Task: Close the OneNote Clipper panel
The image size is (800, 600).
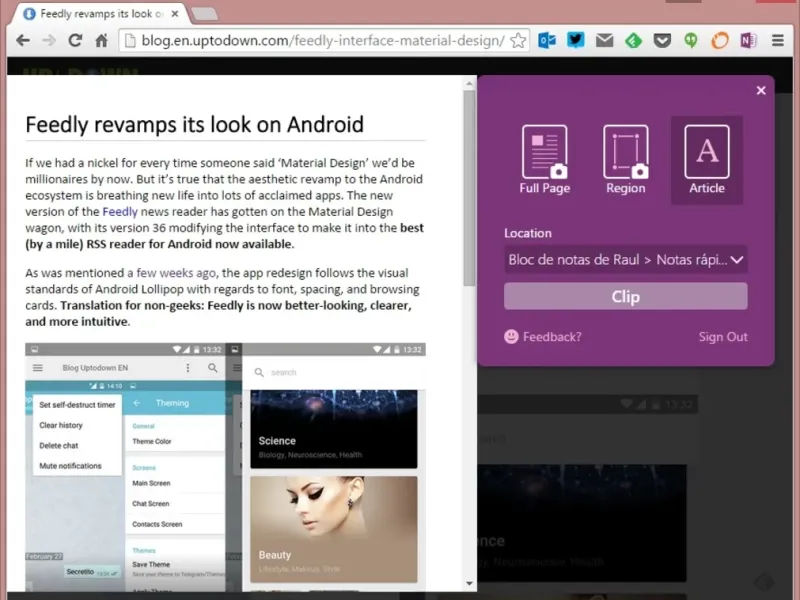Action: [x=761, y=90]
